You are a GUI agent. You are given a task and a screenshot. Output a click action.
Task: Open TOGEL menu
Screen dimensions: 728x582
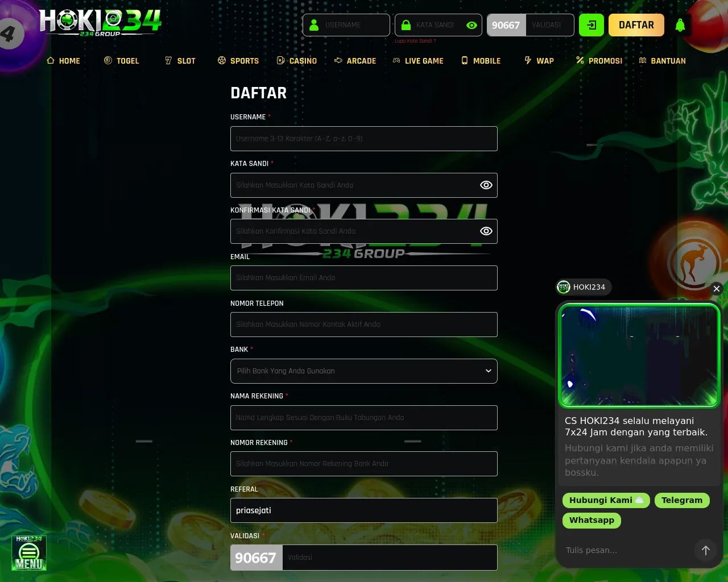pos(122,61)
